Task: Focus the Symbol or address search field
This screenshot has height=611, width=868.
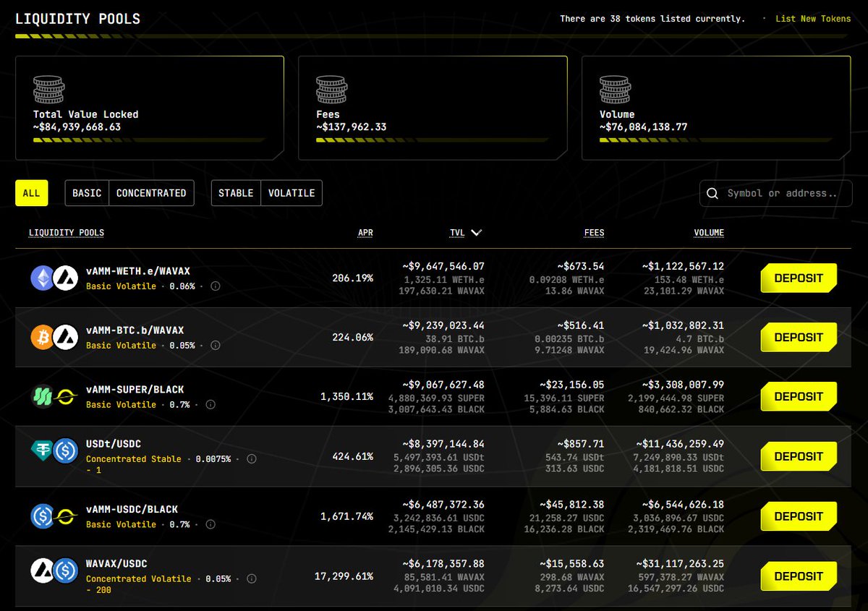Action: pos(775,193)
